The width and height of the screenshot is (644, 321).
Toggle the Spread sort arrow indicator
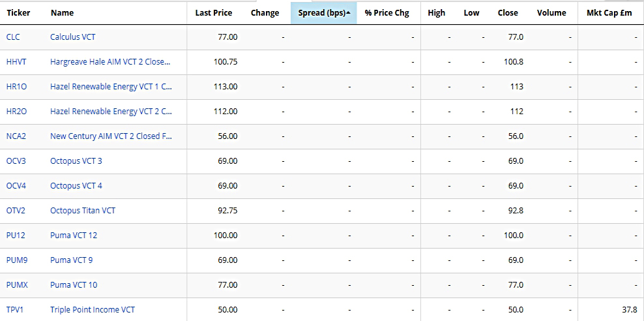pyautogui.click(x=348, y=13)
